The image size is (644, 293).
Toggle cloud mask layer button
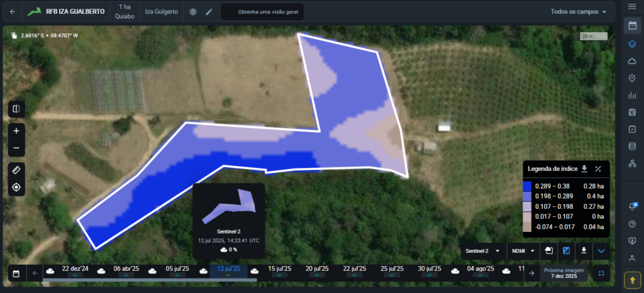[x=549, y=250]
